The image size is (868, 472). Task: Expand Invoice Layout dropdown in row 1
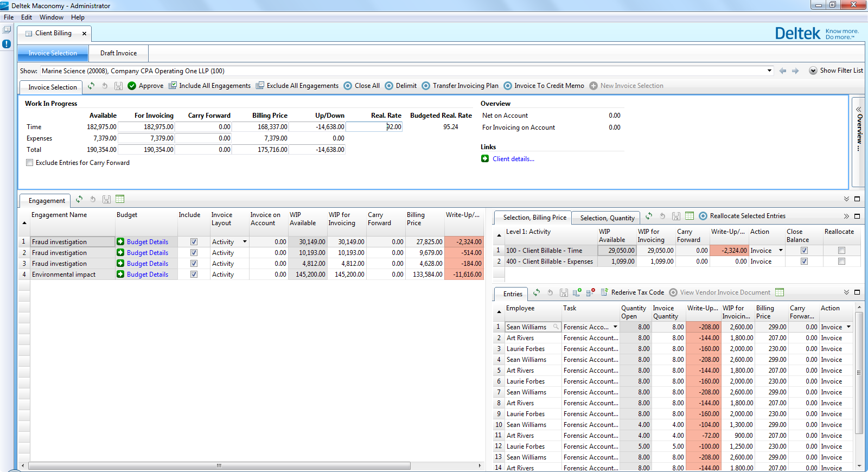(245, 242)
